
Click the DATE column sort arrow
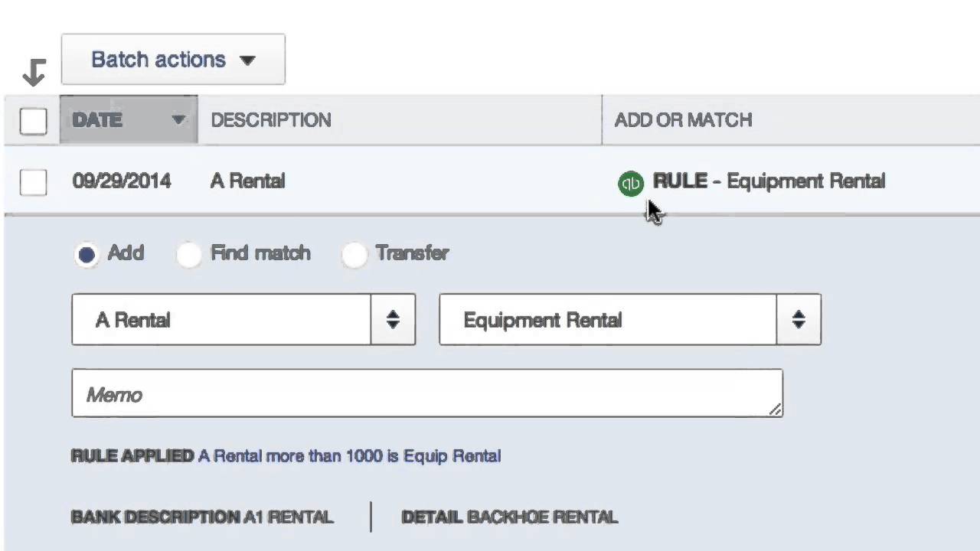click(178, 120)
